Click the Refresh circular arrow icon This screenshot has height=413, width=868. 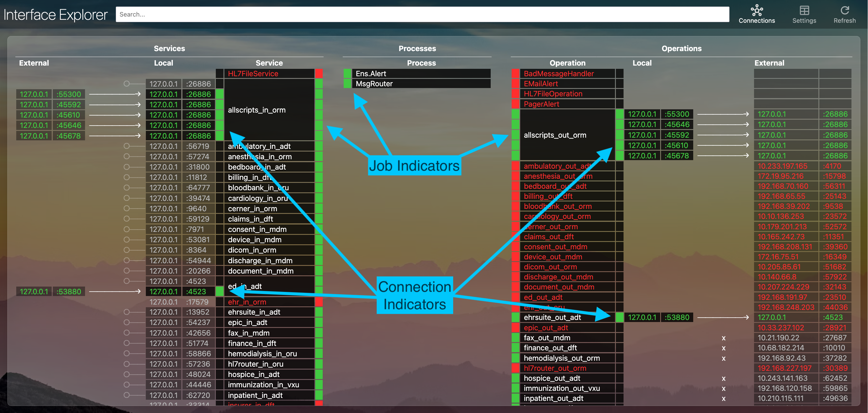click(844, 10)
